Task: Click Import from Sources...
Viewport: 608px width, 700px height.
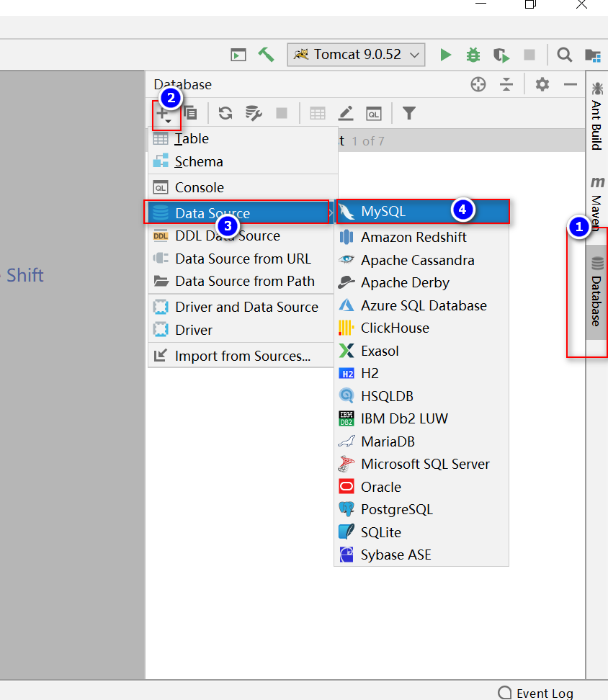Action: tap(241, 356)
